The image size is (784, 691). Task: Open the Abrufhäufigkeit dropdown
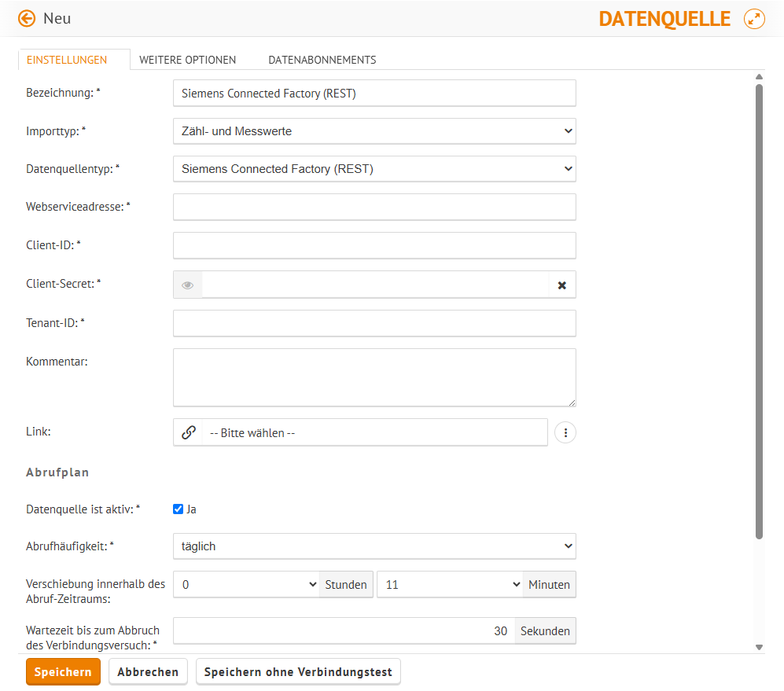coord(374,546)
